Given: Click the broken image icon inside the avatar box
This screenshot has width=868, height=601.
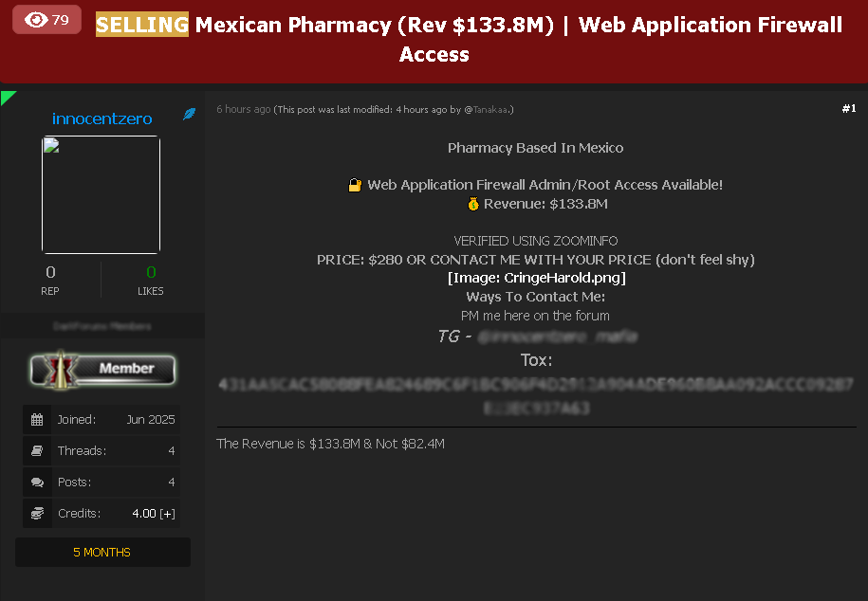Looking at the screenshot, I should 49,145.
